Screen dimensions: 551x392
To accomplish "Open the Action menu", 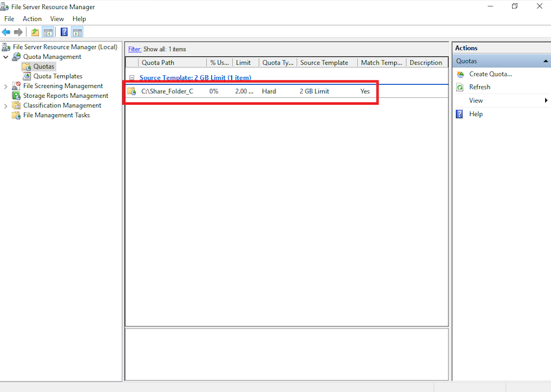I will pos(32,18).
